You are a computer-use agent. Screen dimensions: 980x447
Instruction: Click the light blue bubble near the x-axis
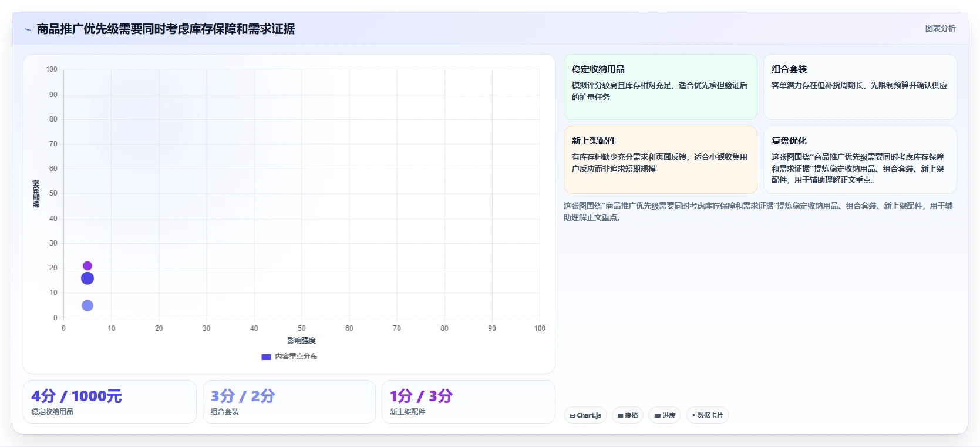click(x=87, y=305)
